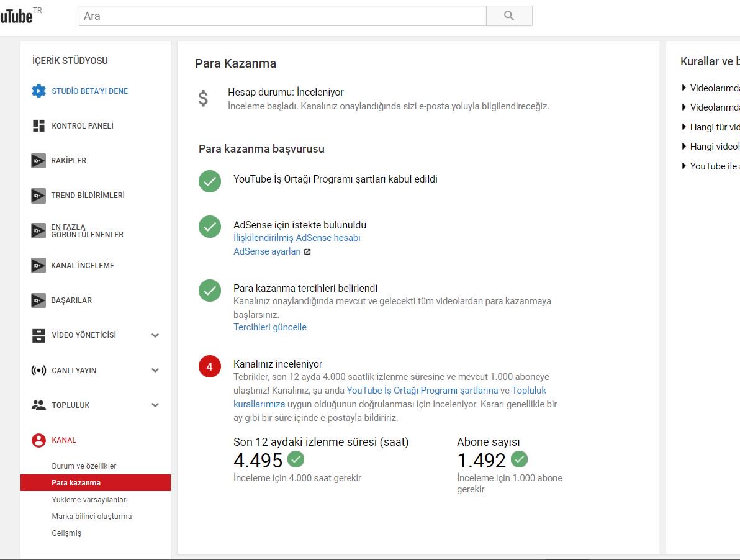Image resolution: width=740 pixels, height=560 pixels.
Task: Click the 1.492 subscriber count value
Action: pyautogui.click(x=481, y=461)
